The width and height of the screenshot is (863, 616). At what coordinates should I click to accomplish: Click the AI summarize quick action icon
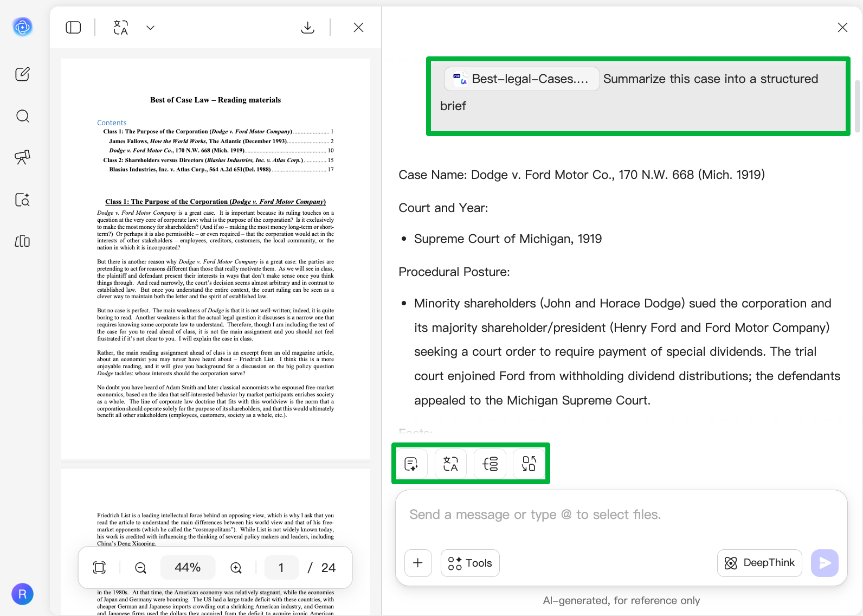coord(411,464)
